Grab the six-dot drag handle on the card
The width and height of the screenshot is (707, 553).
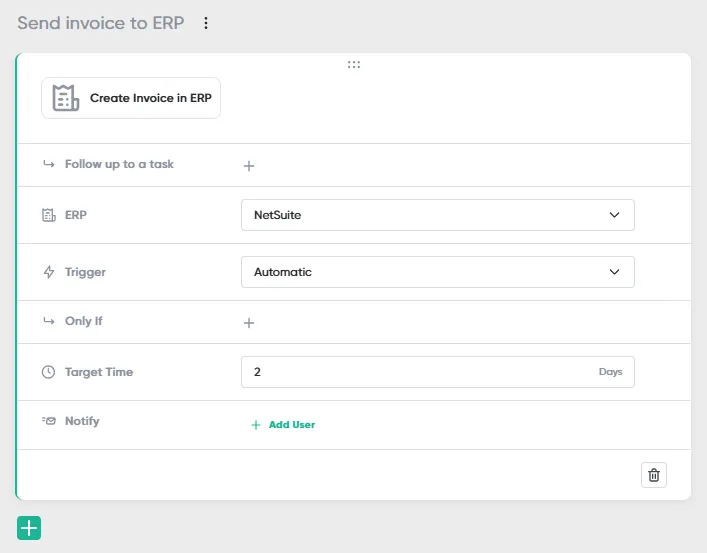point(354,65)
